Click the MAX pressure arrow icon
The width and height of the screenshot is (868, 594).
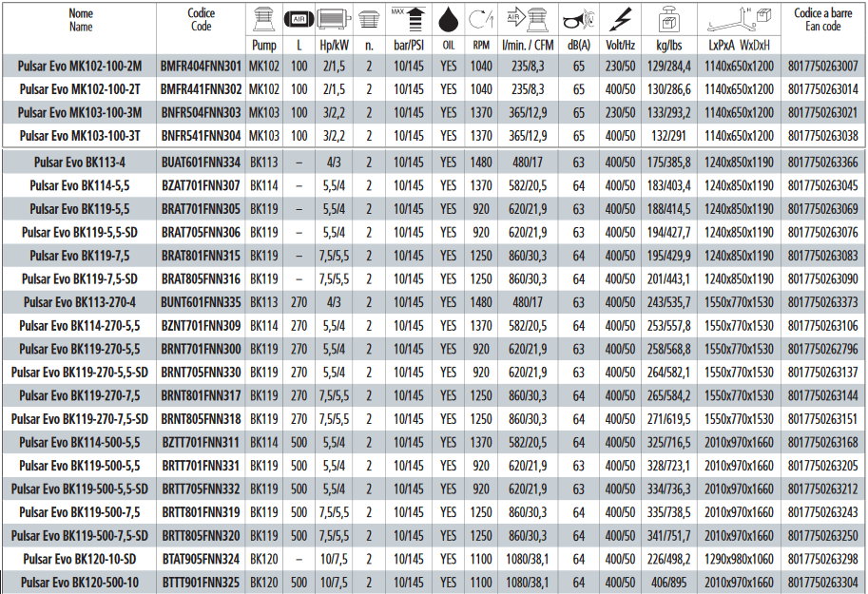point(409,19)
